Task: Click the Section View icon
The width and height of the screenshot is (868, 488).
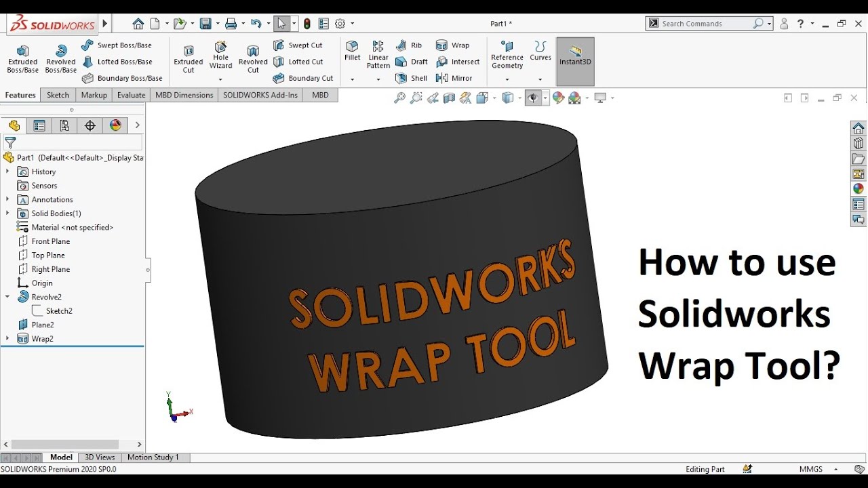Action: pos(449,98)
